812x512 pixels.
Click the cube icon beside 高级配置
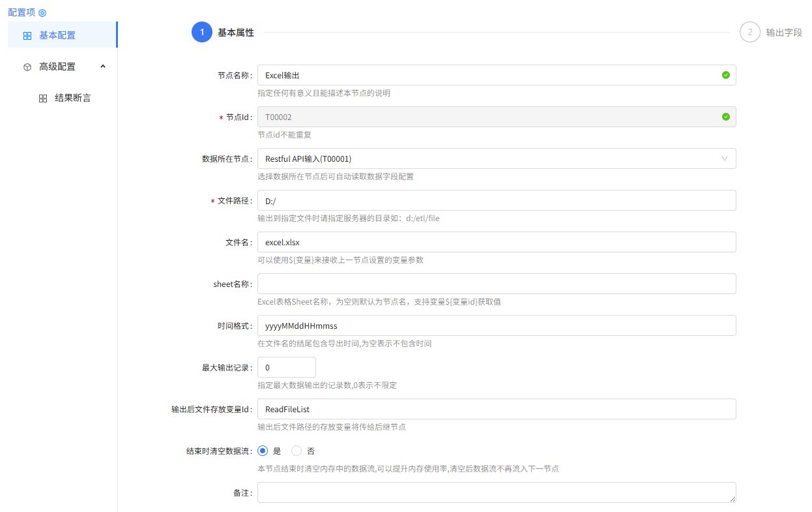(26, 66)
